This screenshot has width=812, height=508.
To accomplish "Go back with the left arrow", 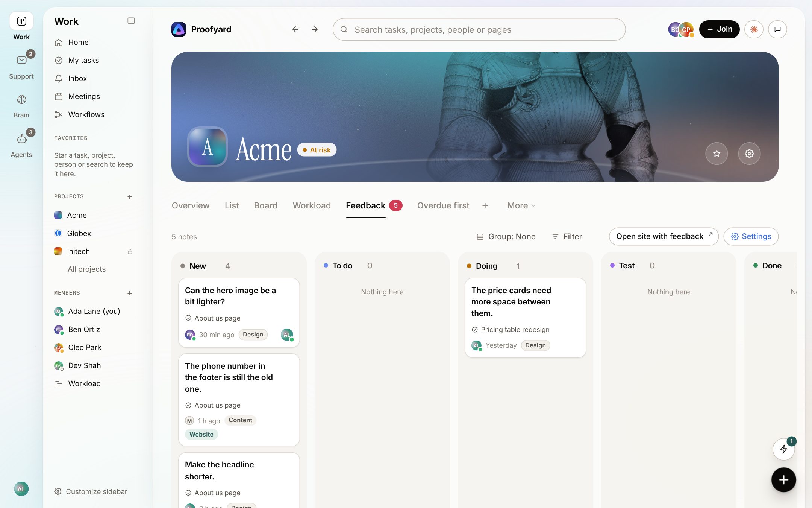I will pyautogui.click(x=295, y=29).
